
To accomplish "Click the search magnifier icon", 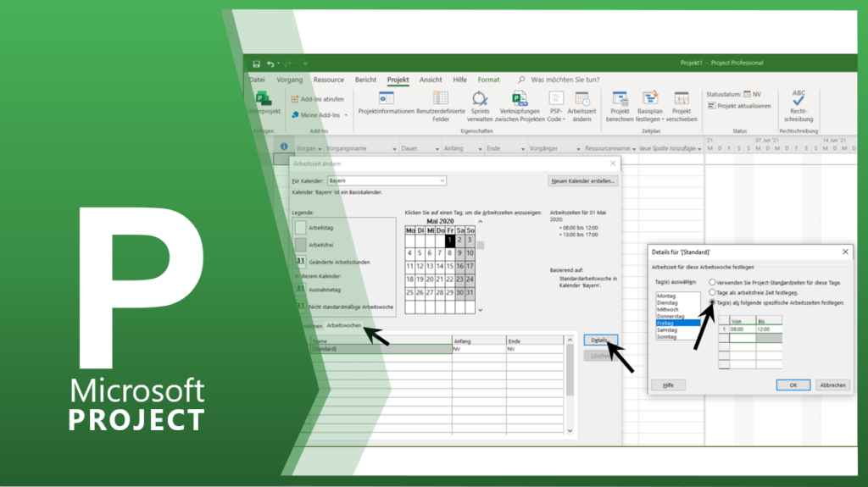I will [521, 80].
